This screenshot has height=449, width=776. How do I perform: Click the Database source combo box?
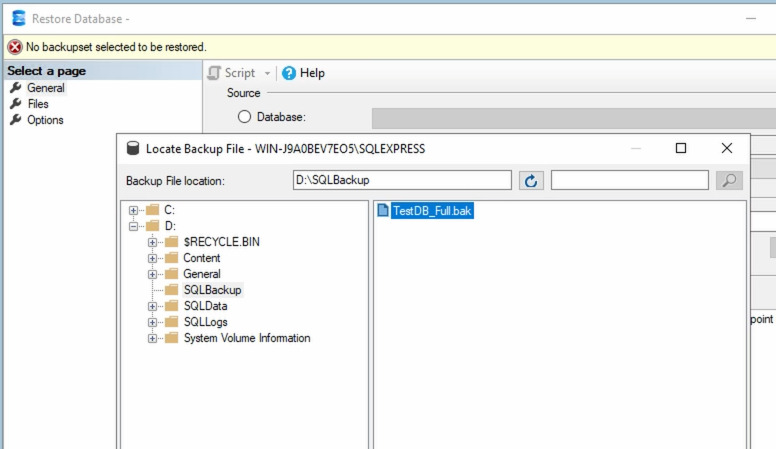pos(574,119)
